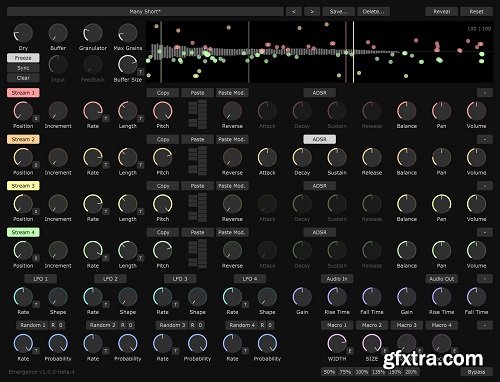500x382 pixels.
Task: Click Stream 2 Paste Mod. button
Action: 232,139
